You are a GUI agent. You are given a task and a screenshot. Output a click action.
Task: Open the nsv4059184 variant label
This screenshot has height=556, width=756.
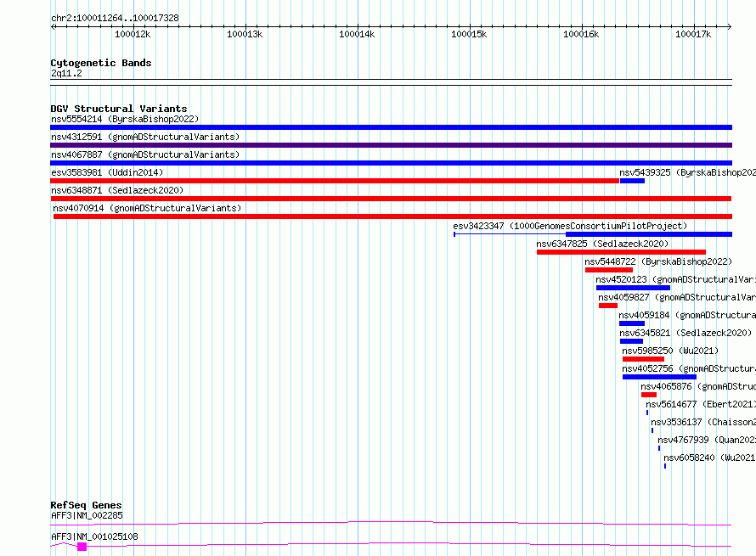[687, 315]
